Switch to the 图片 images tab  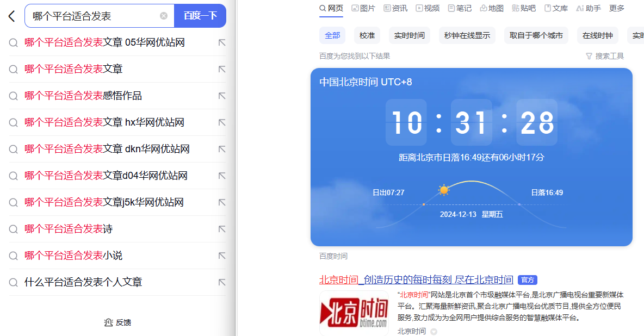[363, 8]
